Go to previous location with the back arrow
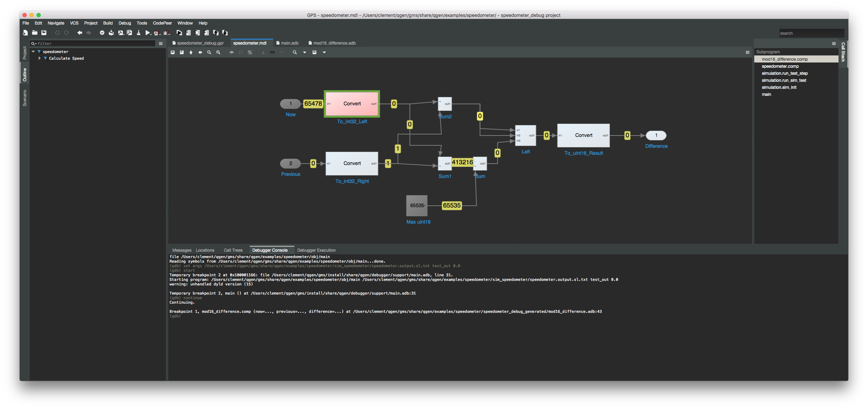Image resolution: width=868 pixels, height=409 pixels. pyautogui.click(x=80, y=33)
